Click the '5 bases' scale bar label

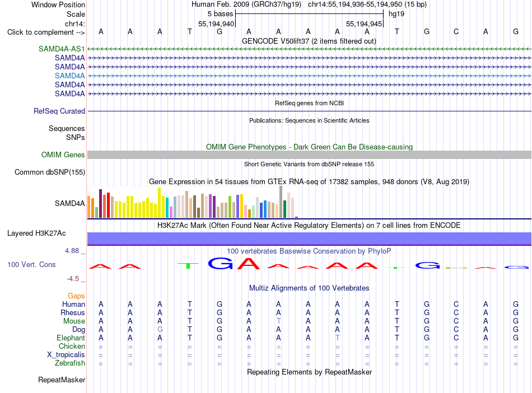point(221,14)
